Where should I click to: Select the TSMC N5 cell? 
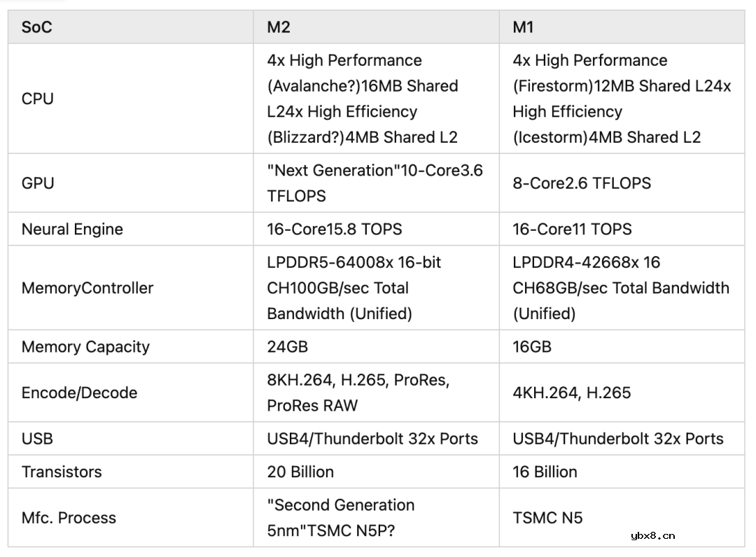(x=547, y=518)
